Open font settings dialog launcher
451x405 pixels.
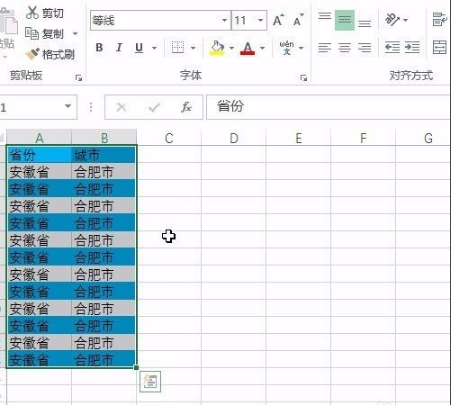click(x=303, y=78)
